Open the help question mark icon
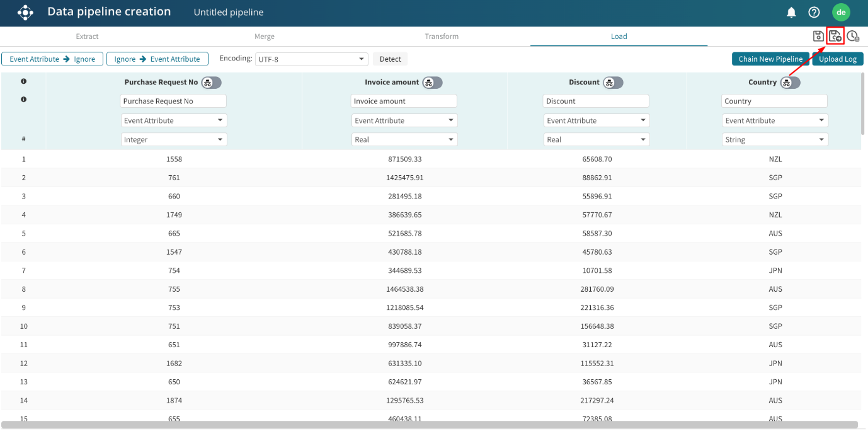The width and height of the screenshot is (868, 436). (x=814, y=13)
